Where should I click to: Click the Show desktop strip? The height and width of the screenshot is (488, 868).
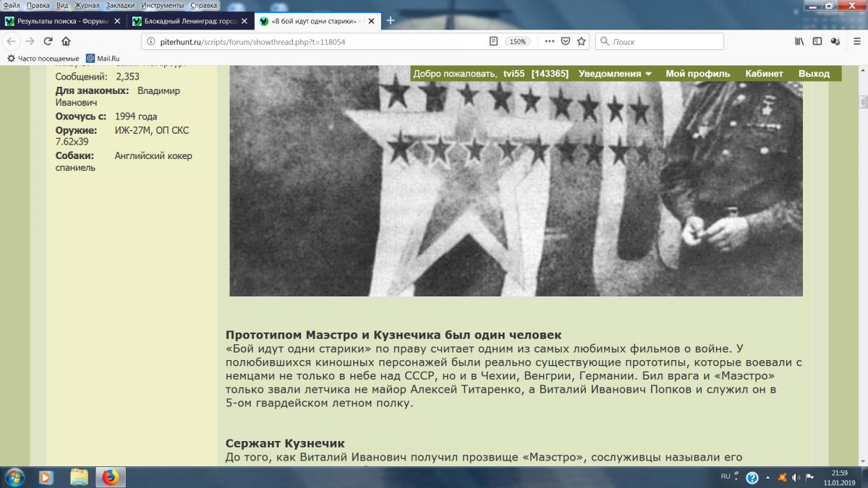click(864, 477)
